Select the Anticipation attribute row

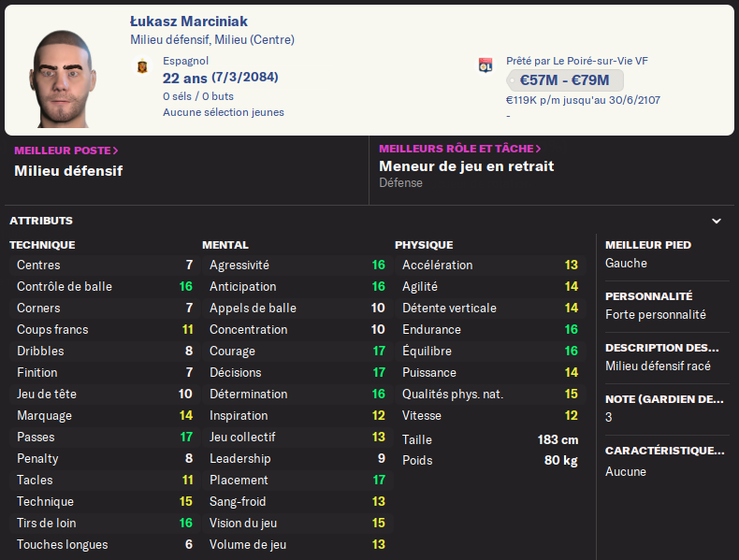tap(297, 286)
